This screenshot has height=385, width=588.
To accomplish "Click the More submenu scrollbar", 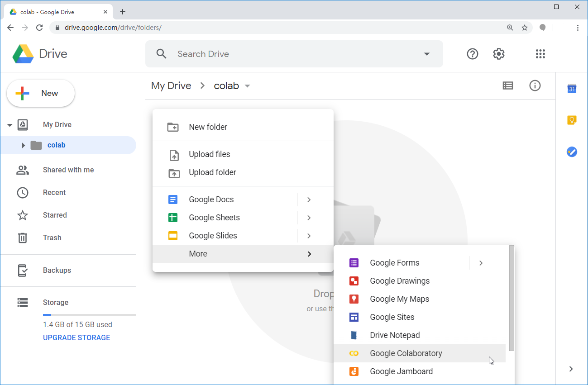I will click(x=512, y=299).
